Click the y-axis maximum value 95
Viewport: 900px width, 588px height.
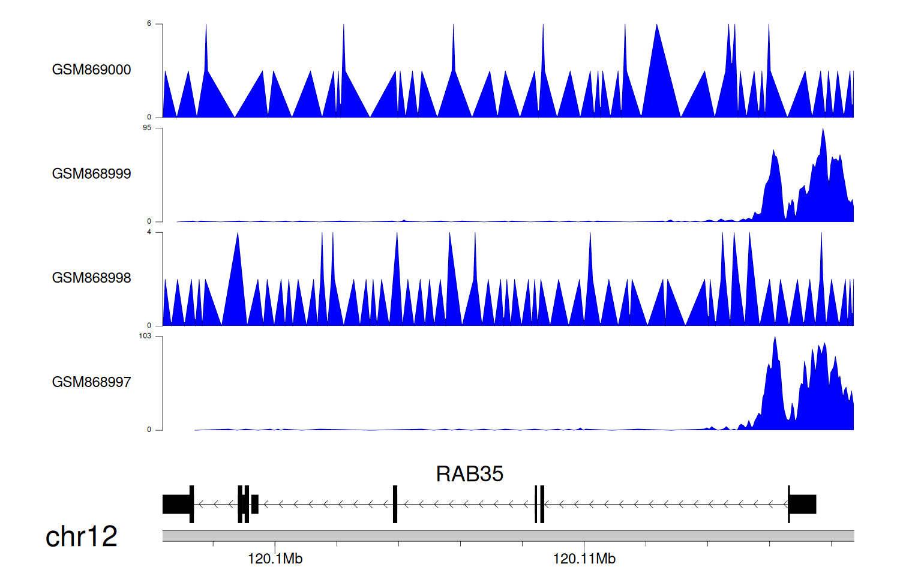click(147, 128)
